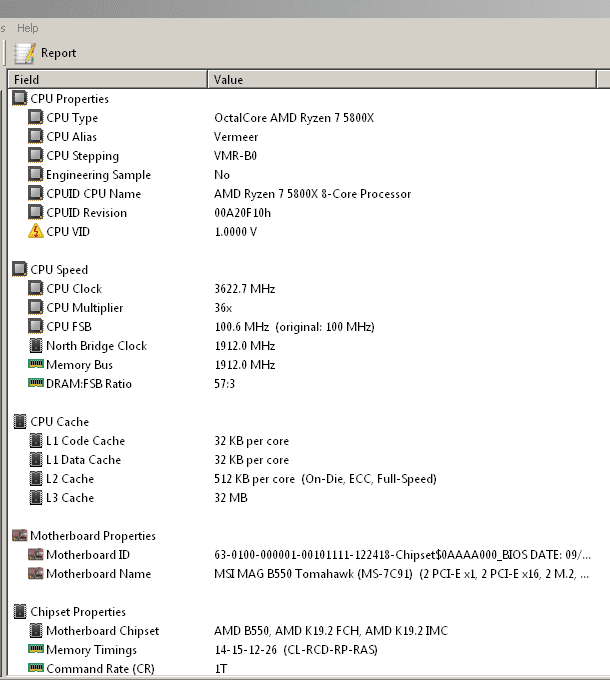Select 'AMD Ryzen 7 5800X 8-Core Processor' value
The width and height of the screenshot is (610, 680).
pyautogui.click(x=313, y=194)
